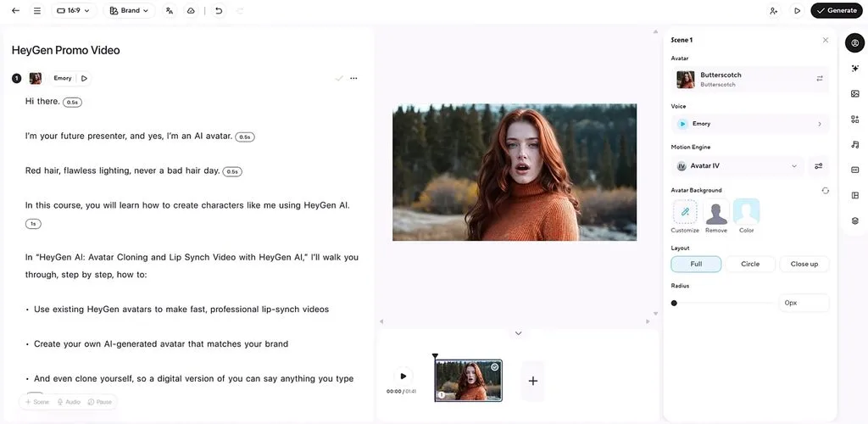Play the Emory voice in Voice panel
Screen dimensions: 868x424
[x=682, y=124]
